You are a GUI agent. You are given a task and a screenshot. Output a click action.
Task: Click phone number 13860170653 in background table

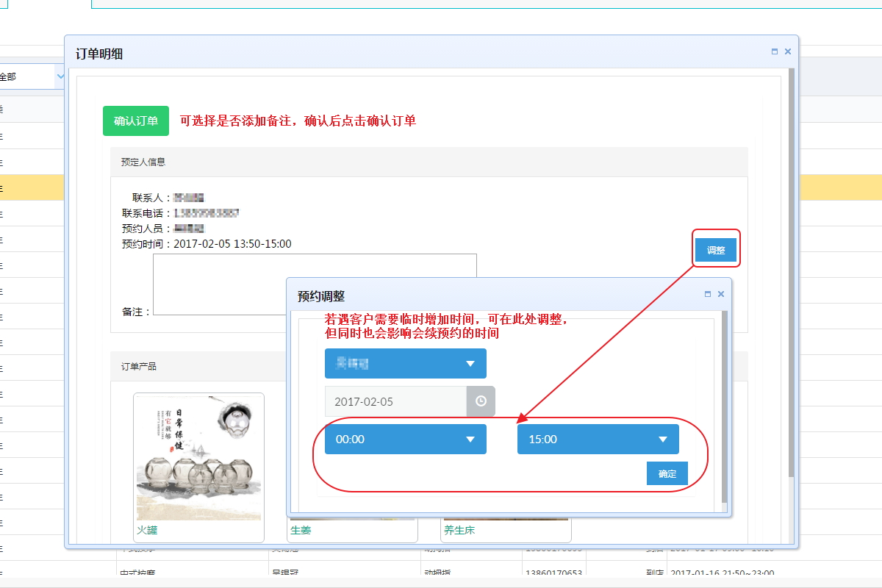[553, 573]
